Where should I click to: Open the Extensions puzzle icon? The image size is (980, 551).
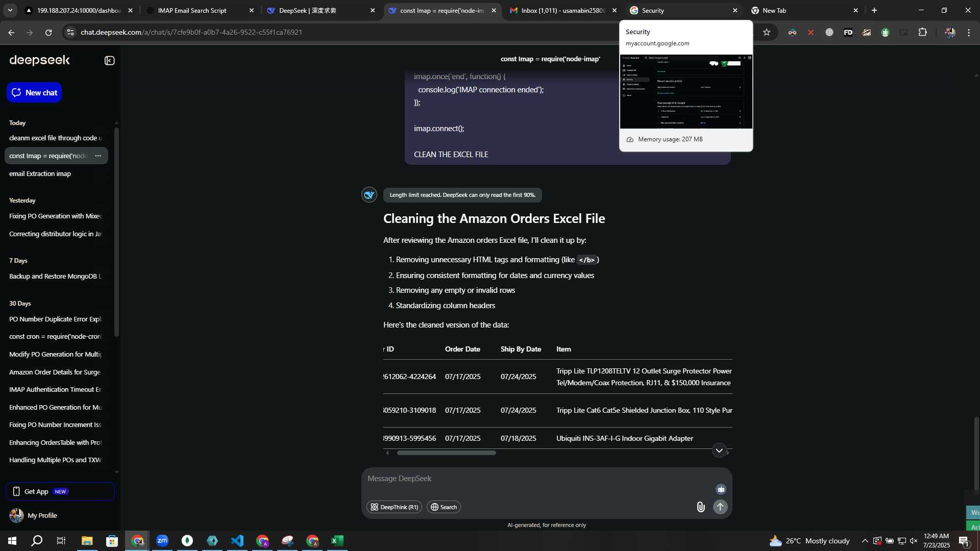pos(922,32)
